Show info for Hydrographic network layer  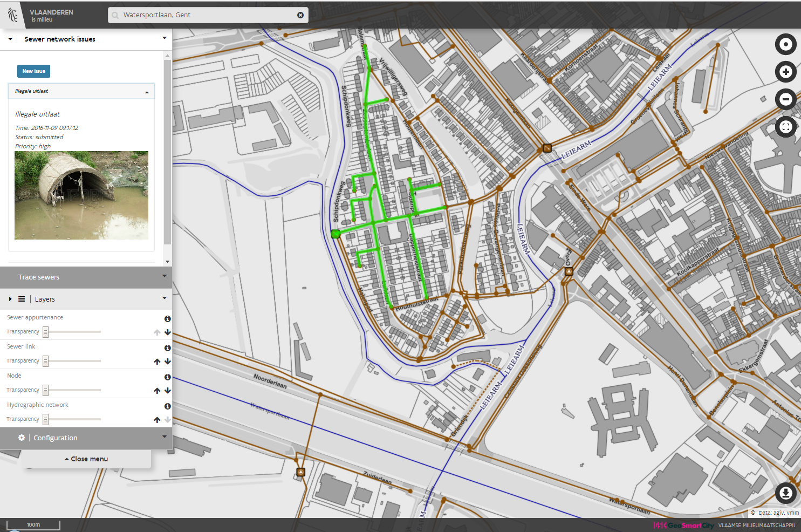pyautogui.click(x=168, y=406)
